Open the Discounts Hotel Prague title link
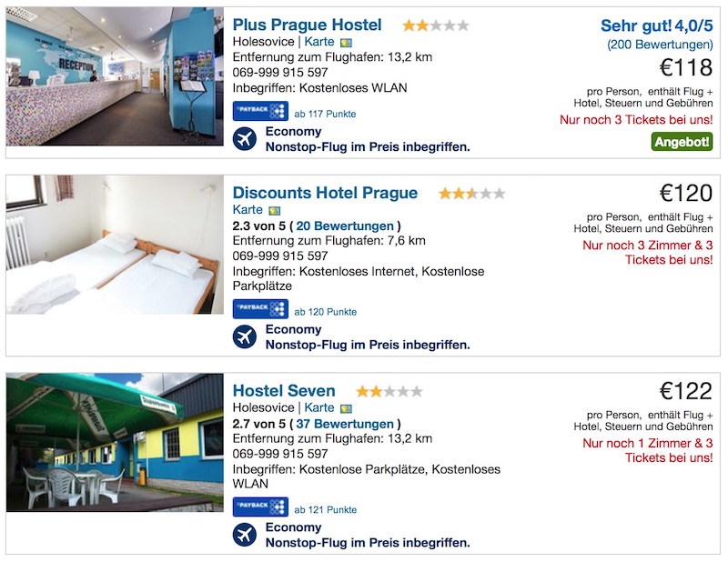Screen dimensions: 728x562 pos(325,193)
